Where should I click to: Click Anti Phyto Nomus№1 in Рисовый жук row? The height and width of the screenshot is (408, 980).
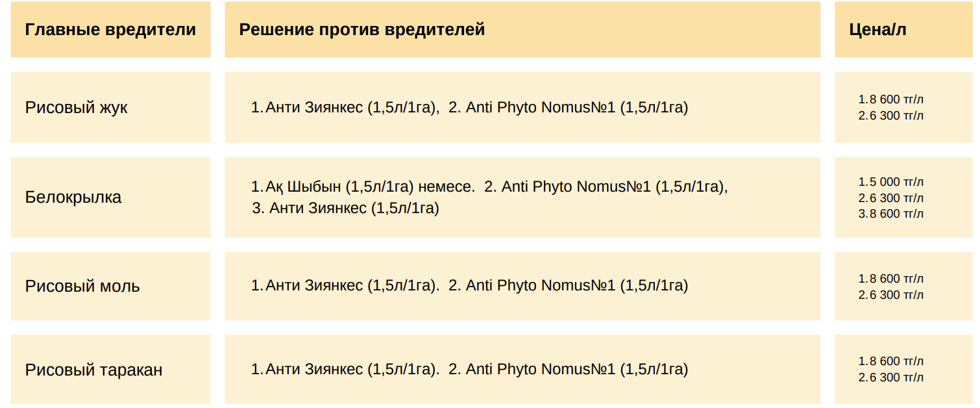pyautogui.click(x=540, y=107)
